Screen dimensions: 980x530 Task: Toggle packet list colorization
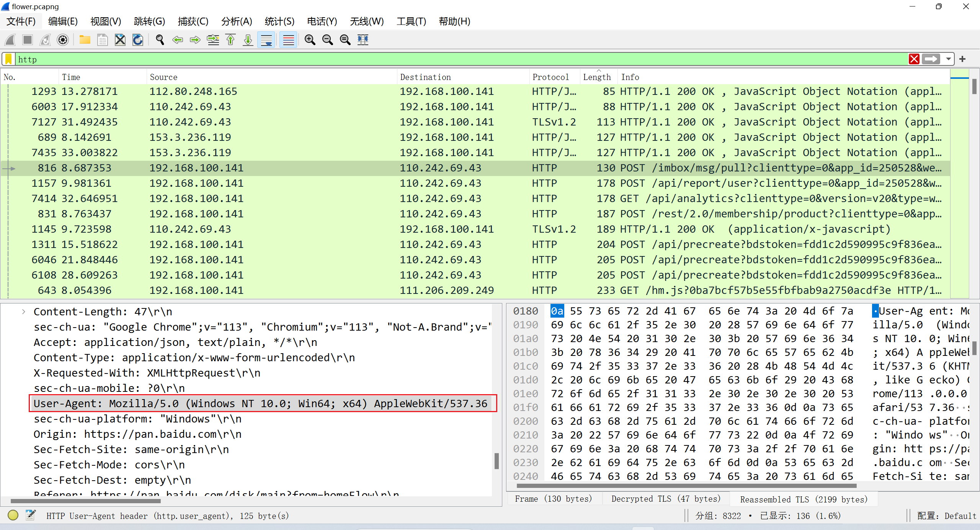tap(288, 40)
